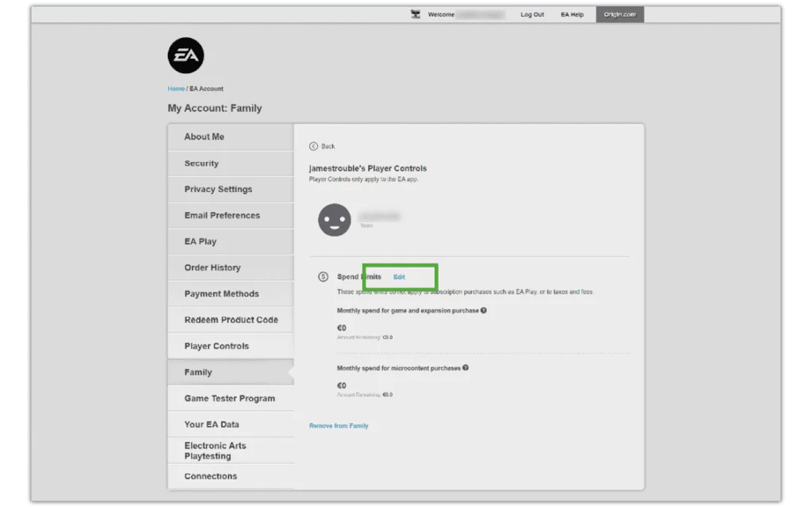Open Electronic Arts Playtesting
The height and width of the screenshot is (508, 812).
pyautogui.click(x=231, y=451)
